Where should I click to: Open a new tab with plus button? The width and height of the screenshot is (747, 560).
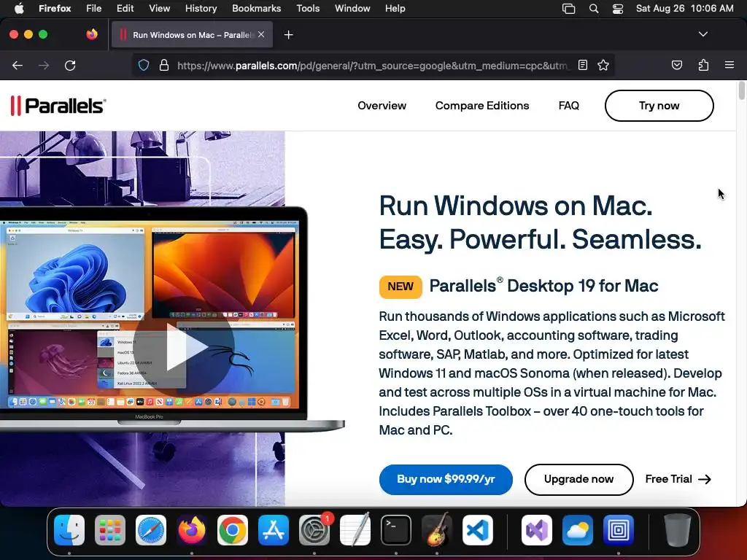coord(288,35)
